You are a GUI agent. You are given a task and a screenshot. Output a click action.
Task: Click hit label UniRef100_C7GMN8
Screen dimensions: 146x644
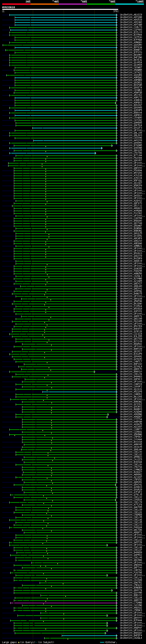[x=131, y=603]
